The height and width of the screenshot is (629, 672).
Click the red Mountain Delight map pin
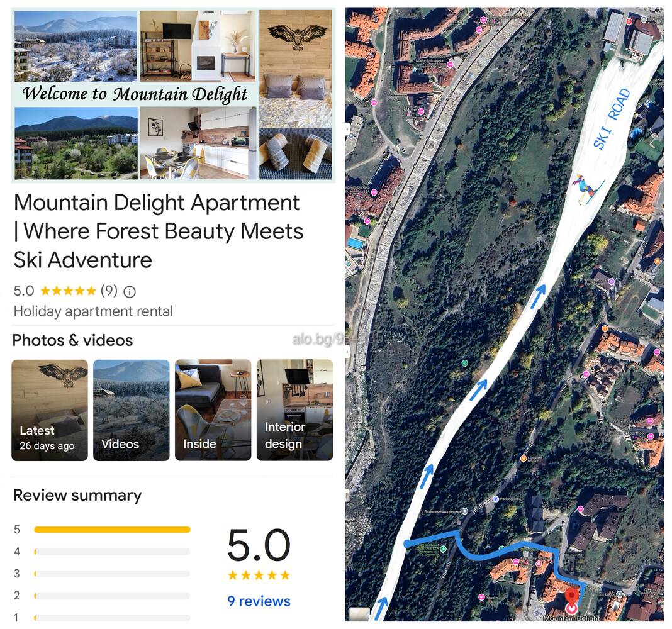point(571,596)
